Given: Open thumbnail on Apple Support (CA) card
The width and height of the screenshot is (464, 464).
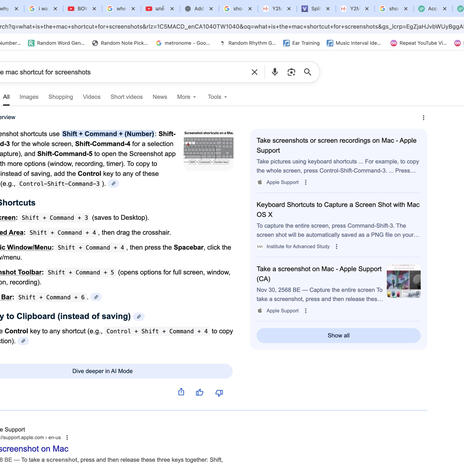Looking at the screenshot, I should [x=404, y=281].
